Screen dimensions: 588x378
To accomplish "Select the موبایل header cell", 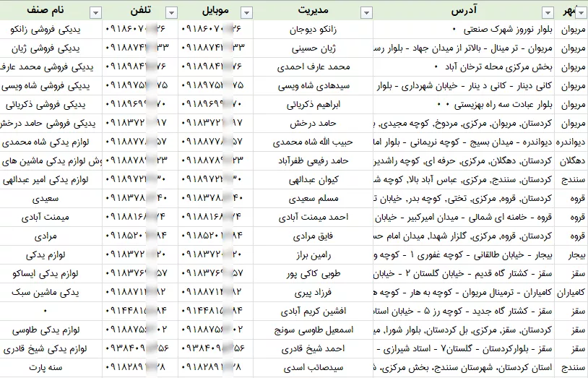I will point(216,10).
